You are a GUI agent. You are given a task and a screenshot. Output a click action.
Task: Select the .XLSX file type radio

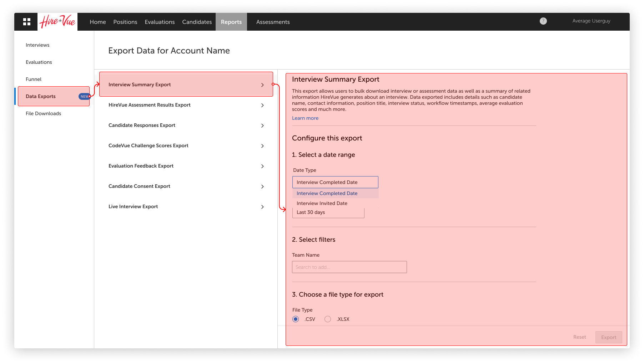pyautogui.click(x=328, y=319)
